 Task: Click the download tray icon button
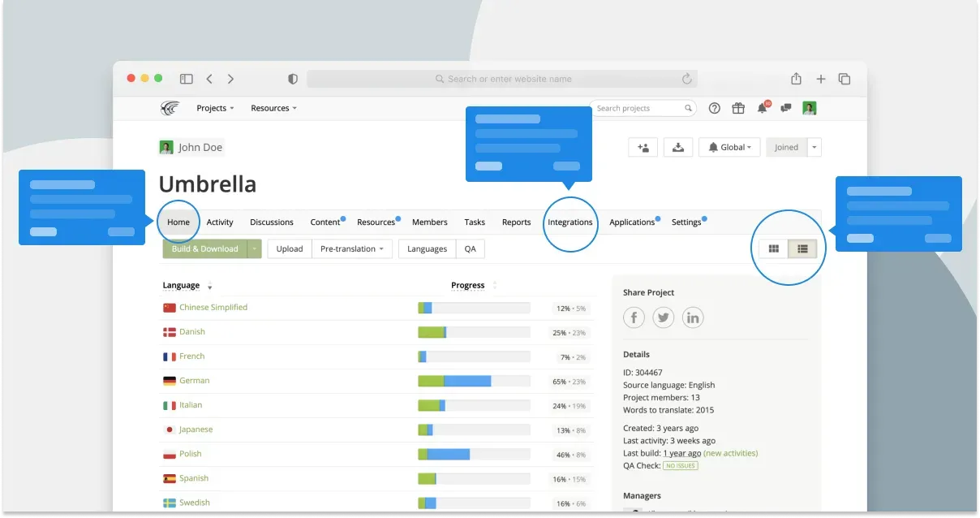(x=678, y=147)
